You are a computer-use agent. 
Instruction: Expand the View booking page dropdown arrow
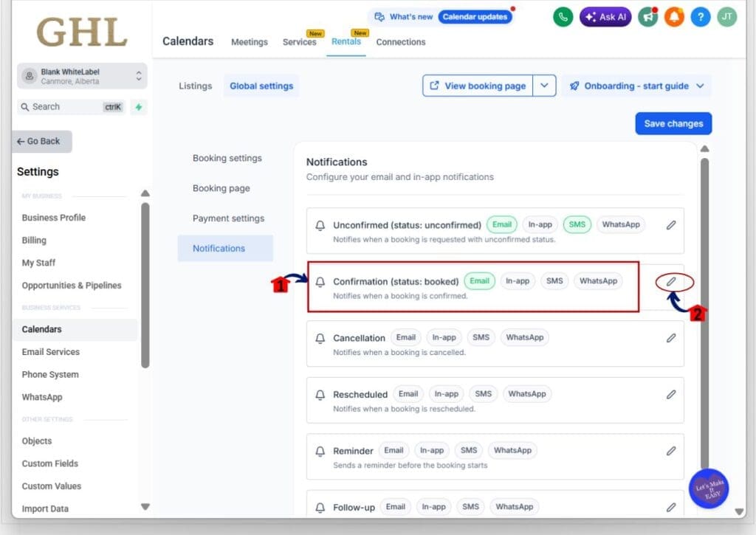(x=544, y=86)
